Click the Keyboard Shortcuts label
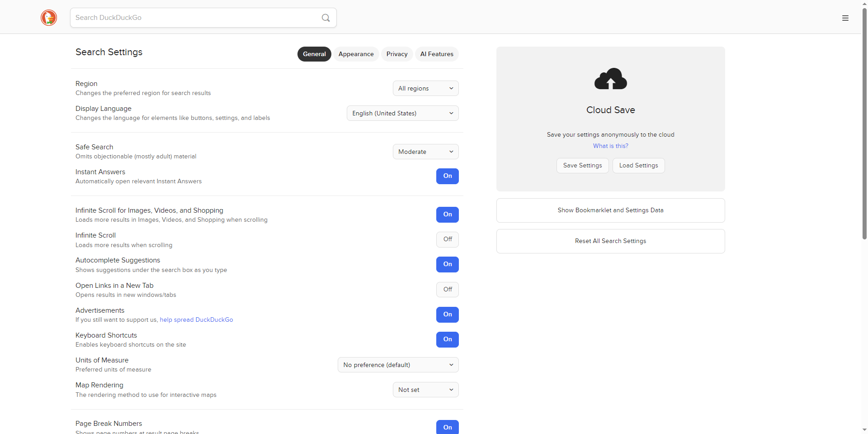 (x=106, y=335)
